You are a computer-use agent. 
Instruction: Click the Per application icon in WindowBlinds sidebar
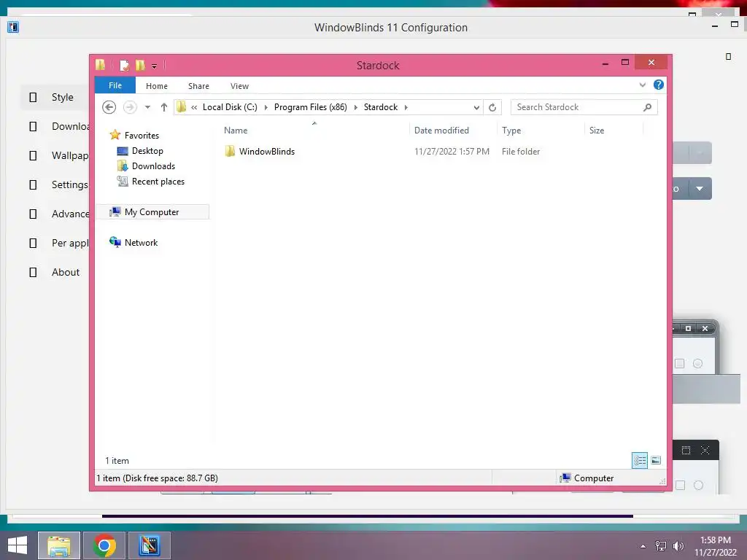[x=33, y=244]
